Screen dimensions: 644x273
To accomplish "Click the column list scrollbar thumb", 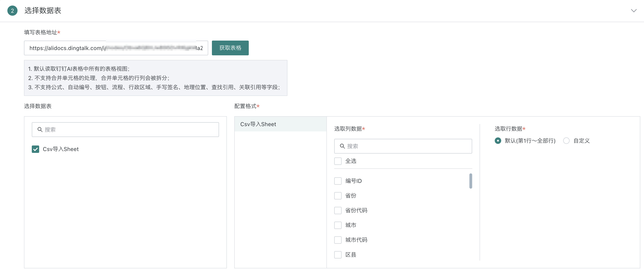I will tap(471, 181).
